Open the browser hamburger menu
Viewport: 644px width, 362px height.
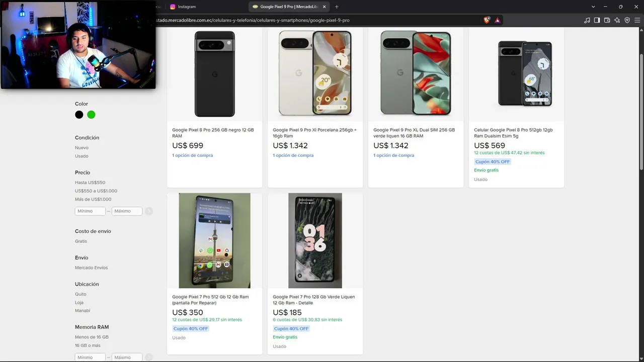pyautogui.click(x=637, y=20)
